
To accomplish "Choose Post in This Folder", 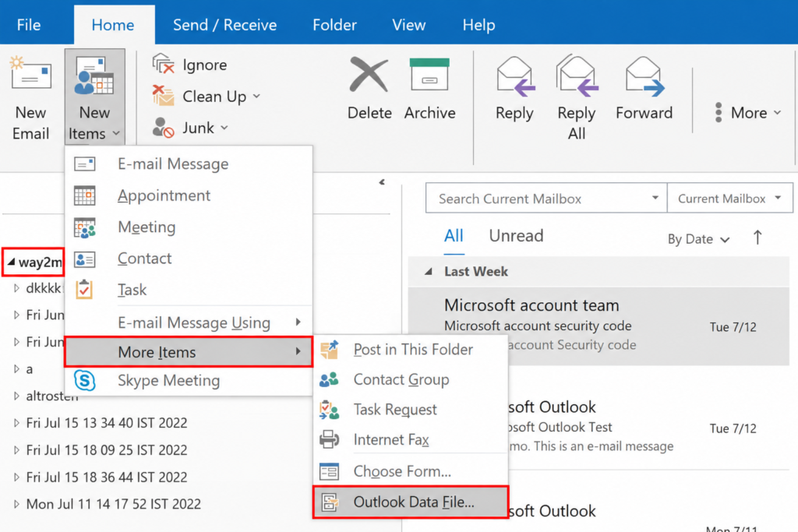I will coord(411,350).
